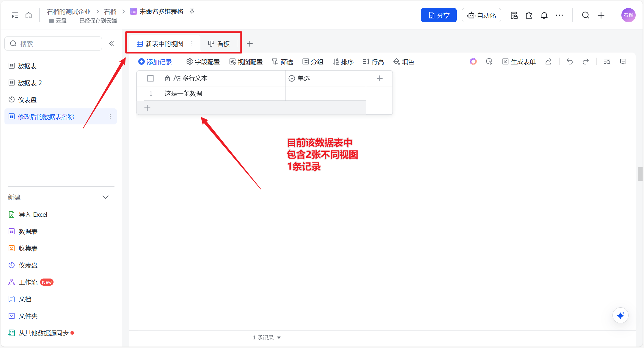Collapse the 新建 section chevron

[x=106, y=197]
